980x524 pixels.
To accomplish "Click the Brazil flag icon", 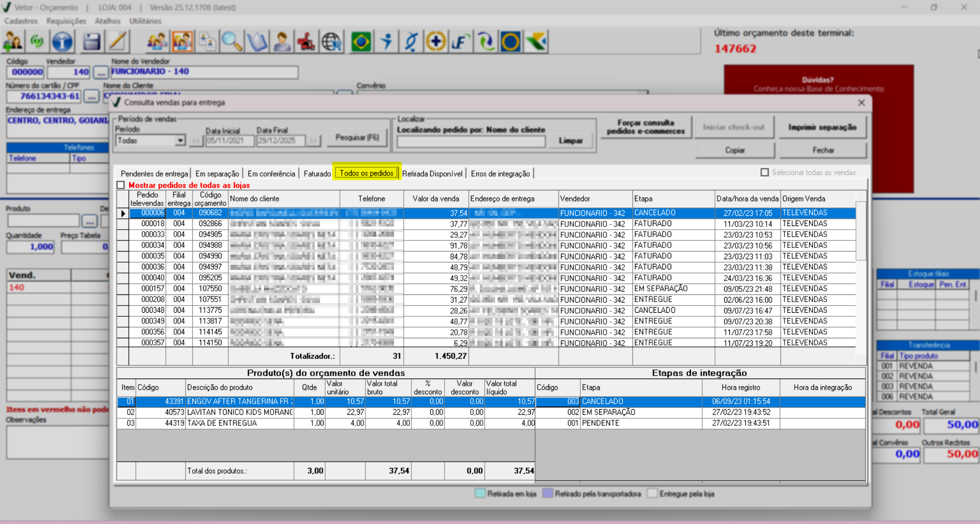I will tap(361, 42).
